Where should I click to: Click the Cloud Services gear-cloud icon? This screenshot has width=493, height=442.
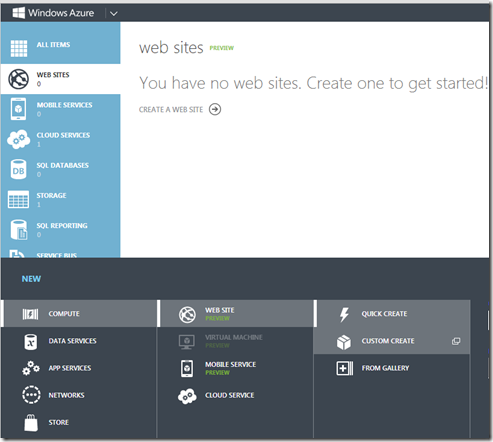(x=18, y=139)
